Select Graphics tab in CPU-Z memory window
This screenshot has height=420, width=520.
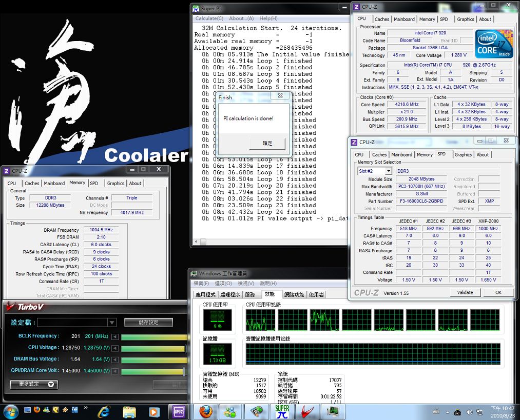[x=115, y=183]
